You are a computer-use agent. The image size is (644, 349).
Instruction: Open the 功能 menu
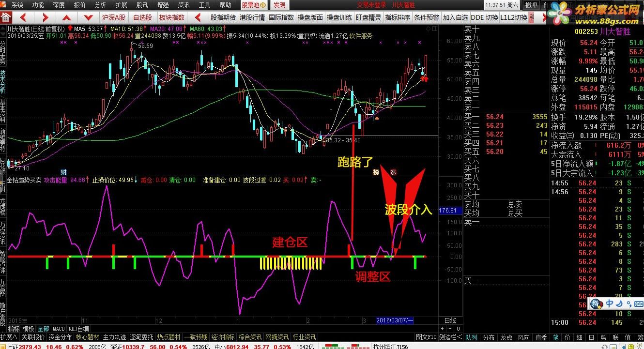(38, 5)
